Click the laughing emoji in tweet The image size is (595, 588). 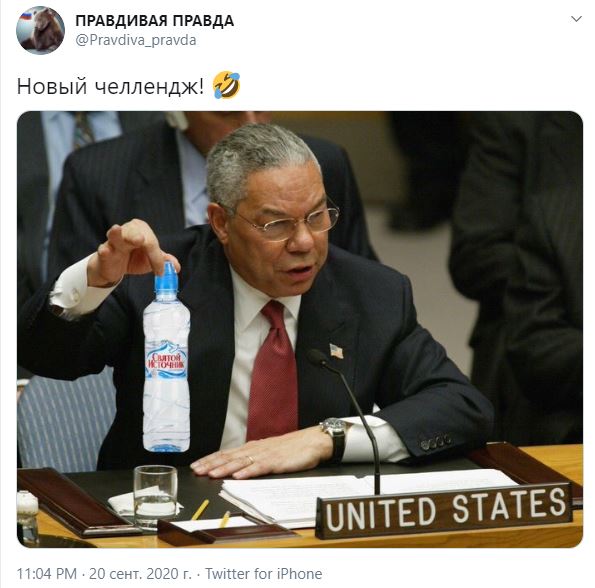[x=227, y=85]
